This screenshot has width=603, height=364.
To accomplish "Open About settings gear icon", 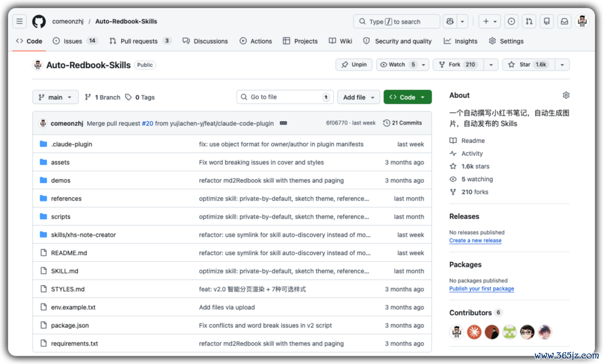I will tap(566, 95).
